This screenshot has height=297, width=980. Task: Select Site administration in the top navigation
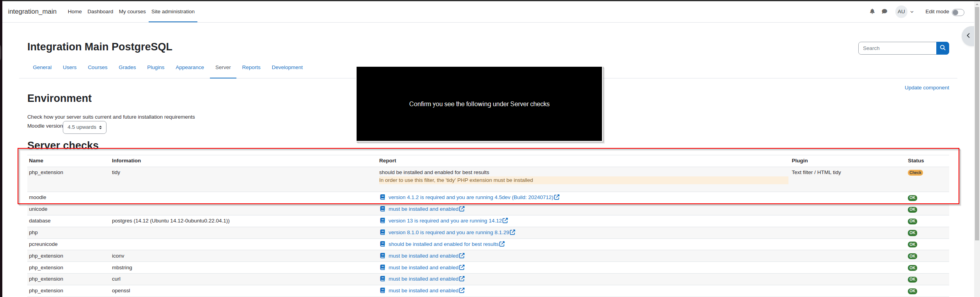(x=173, y=12)
